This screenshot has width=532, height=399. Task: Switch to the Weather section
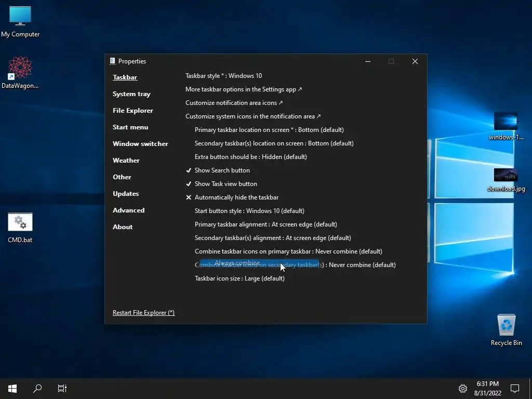[126, 161]
